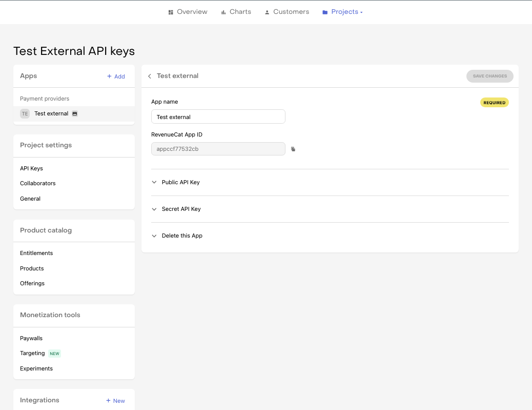Click the payment card icon beside Test external
532x410 pixels.
coord(75,114)
